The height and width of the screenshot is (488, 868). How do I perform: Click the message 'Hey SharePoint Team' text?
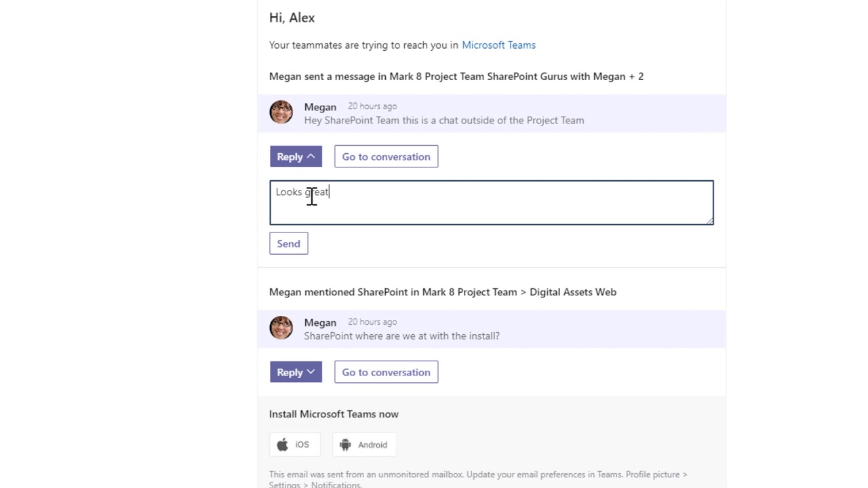(x=444, y=120)
